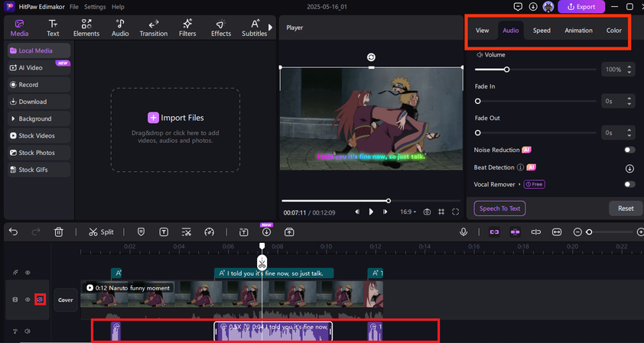
Task: Open the 16:9 aspect ratio dropdown
Action: tap(408, 212)
